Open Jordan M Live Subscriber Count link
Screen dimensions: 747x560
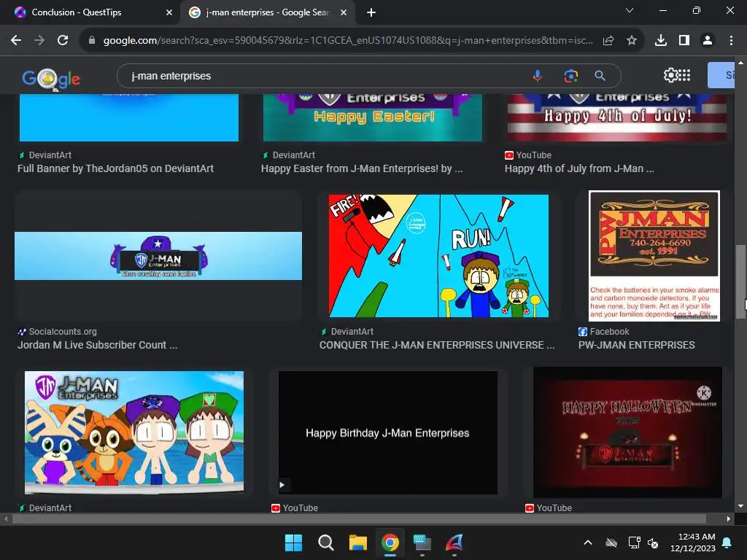point(97,345)
